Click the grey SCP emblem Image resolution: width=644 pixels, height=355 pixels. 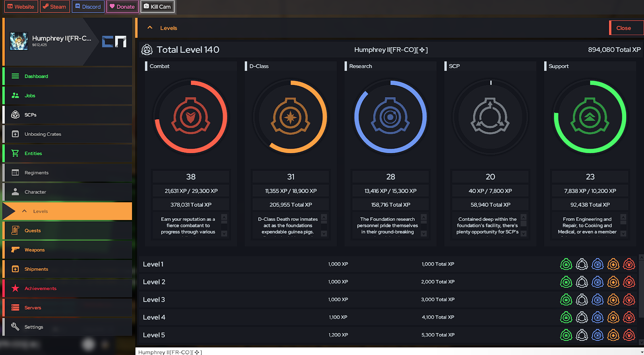(490, 117)
